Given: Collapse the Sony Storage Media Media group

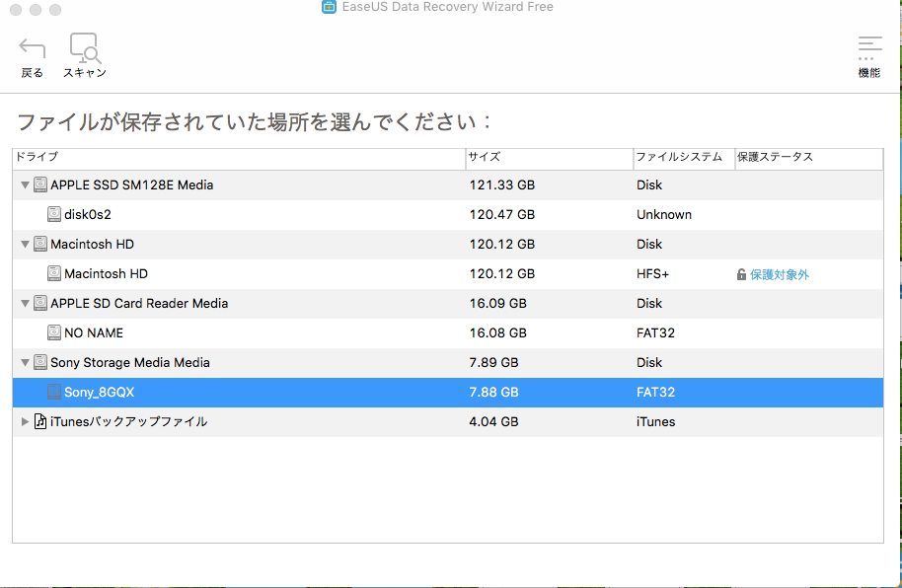Looking at the screenshot, I should (x=25, y=363).
